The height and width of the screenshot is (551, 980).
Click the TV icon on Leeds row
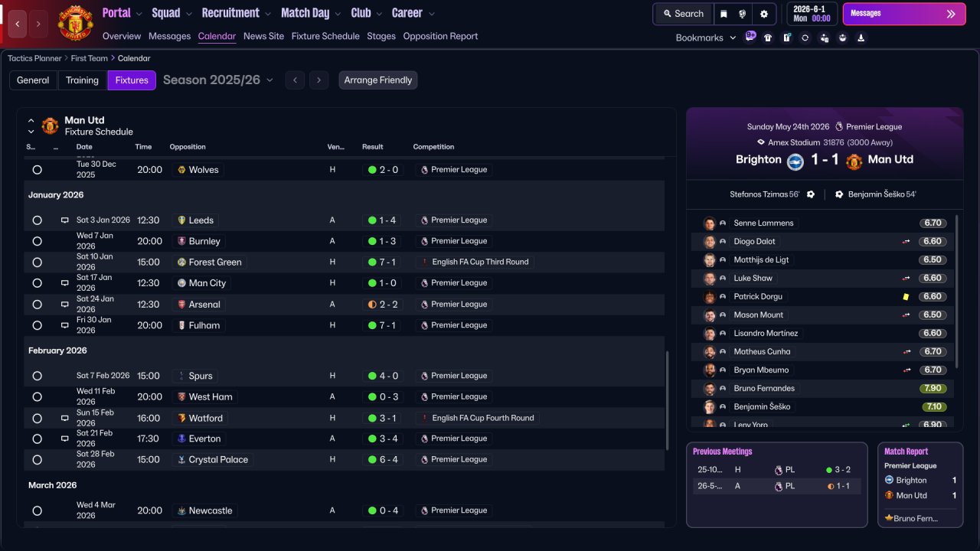click(65, 220)
